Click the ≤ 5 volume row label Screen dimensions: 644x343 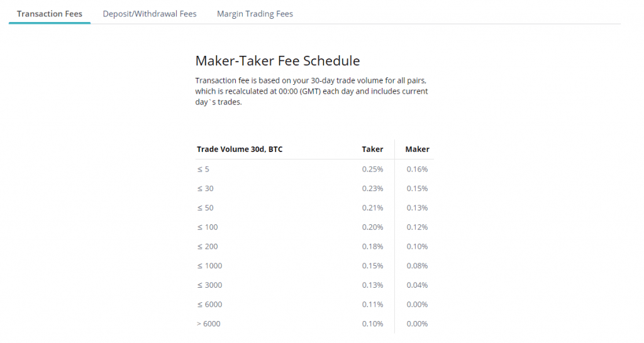coord(203,170)
